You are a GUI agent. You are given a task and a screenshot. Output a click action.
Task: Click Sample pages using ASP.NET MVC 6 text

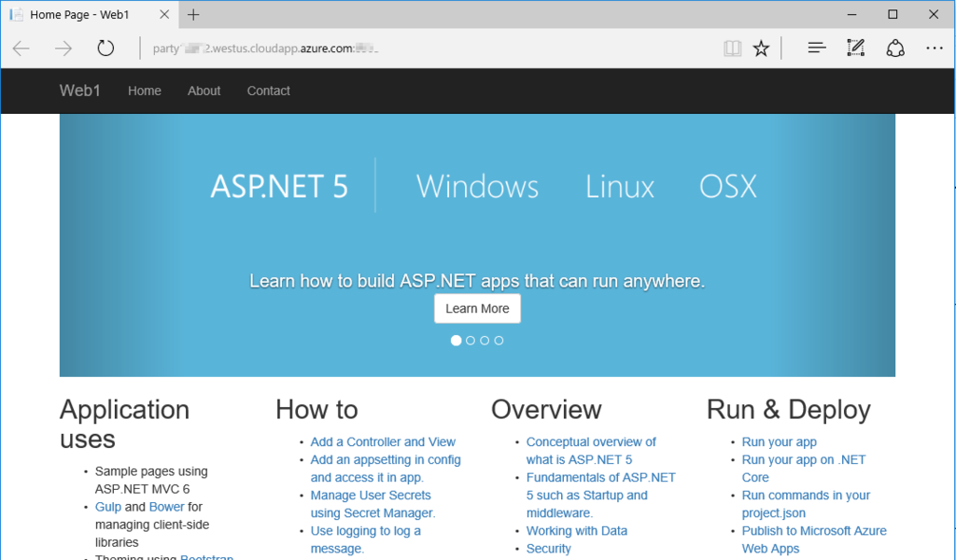pyautogui.click(x=151, y=480)
